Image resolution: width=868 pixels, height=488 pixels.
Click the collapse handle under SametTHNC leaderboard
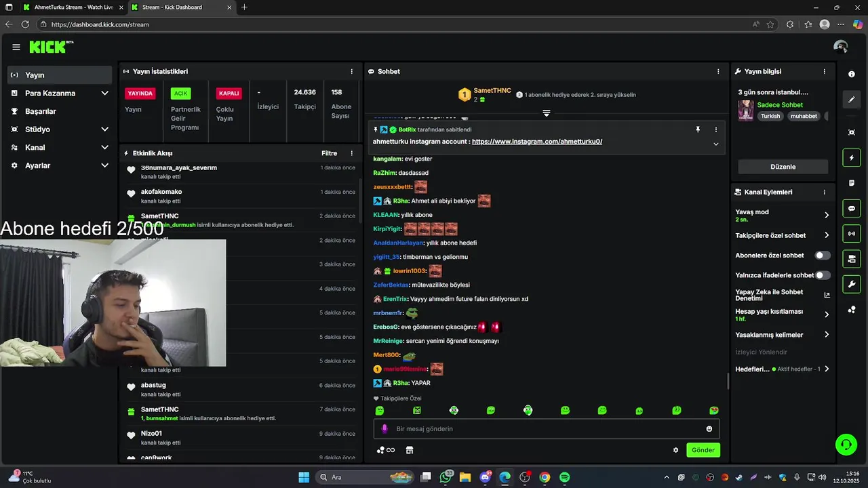coord(547,113)
